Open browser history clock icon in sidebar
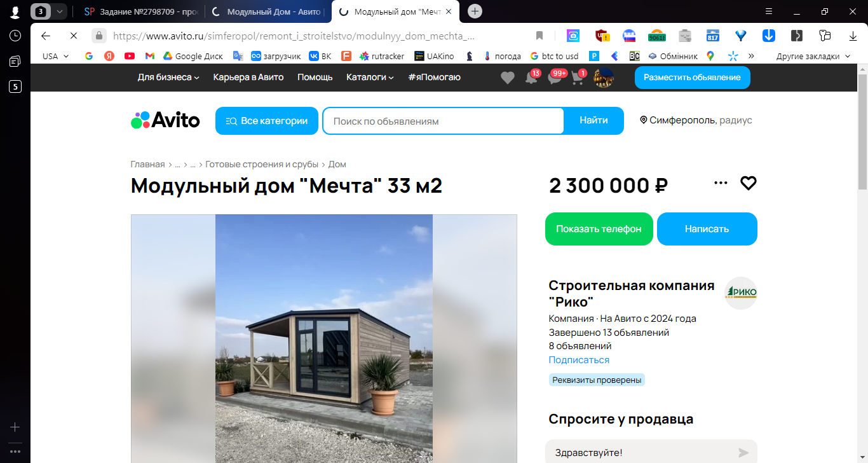Screen dimensions: 868x463 pos(15,36)
